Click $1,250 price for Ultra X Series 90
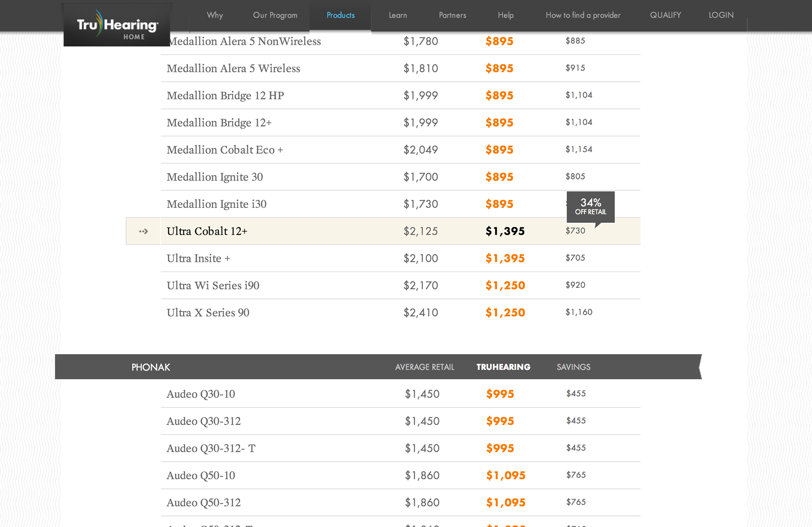This screenshot has width=812, height=527. pos(505,313)
